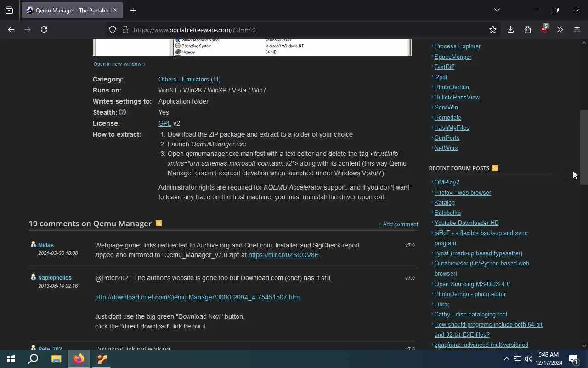Image resolution: width=588 pixels, height=368 pixels.
Task: Reload the current page
Action: coord(44,29)
